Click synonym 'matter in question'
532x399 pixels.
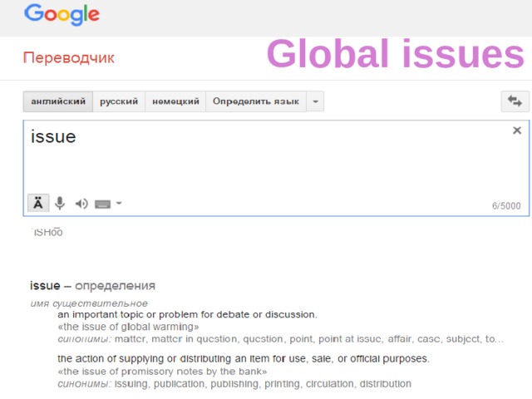point(195,339)
